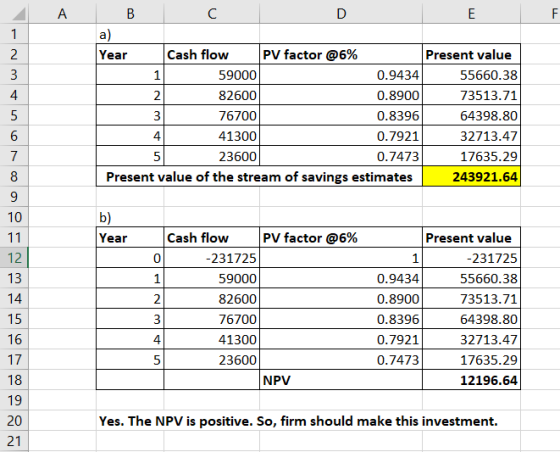Click 'Present value' header in row 11
This screenshot has width=560, height=452.
coord(471,237)
